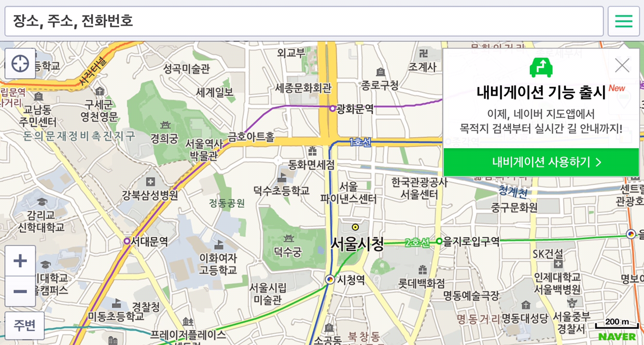Click the 성곡미술관 label
Screen dimensions: 644x345
pyautogui.click(x=187, y=68)
